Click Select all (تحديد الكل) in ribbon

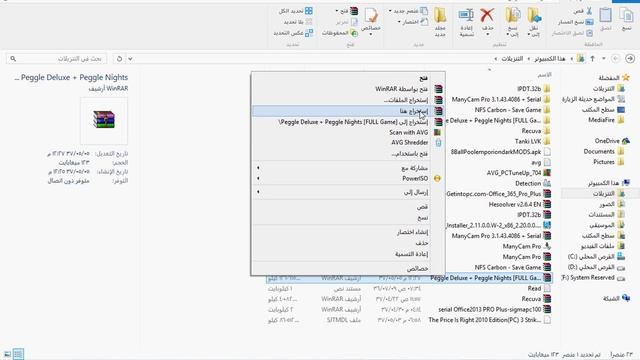296,11
